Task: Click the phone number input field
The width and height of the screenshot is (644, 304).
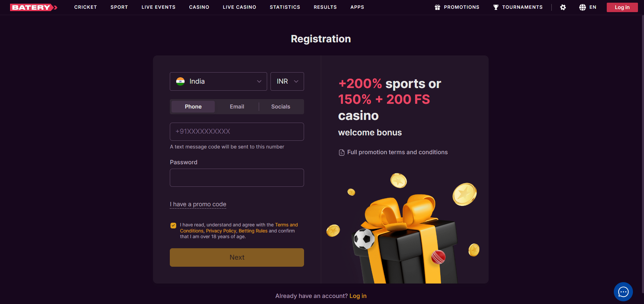Action: (237, 132)
